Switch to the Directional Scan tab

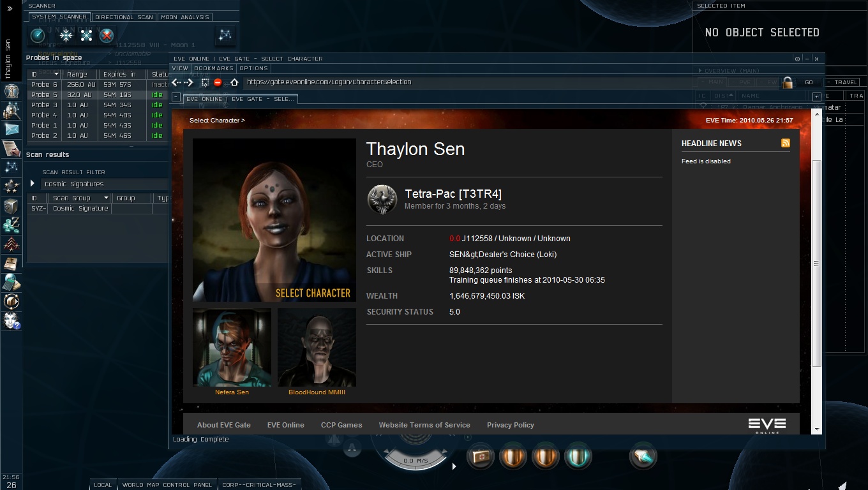click(124, 17)
